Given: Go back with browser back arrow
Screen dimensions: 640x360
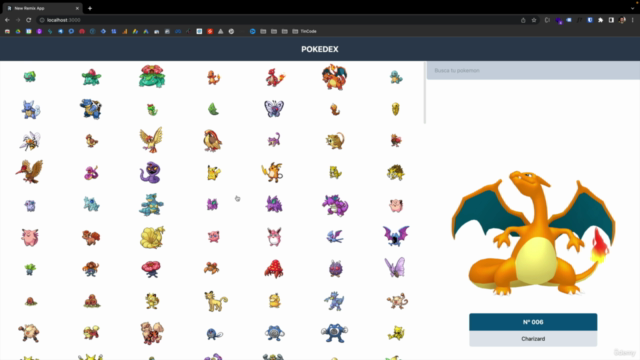Looking at the screenshot, I should [x=7, y=20].
